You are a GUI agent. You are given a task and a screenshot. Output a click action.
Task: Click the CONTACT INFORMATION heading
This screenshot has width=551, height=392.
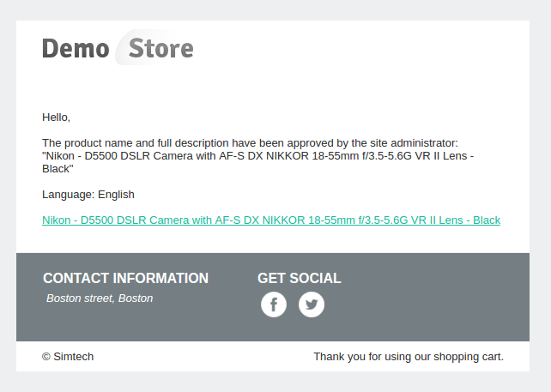coord(126,278)
